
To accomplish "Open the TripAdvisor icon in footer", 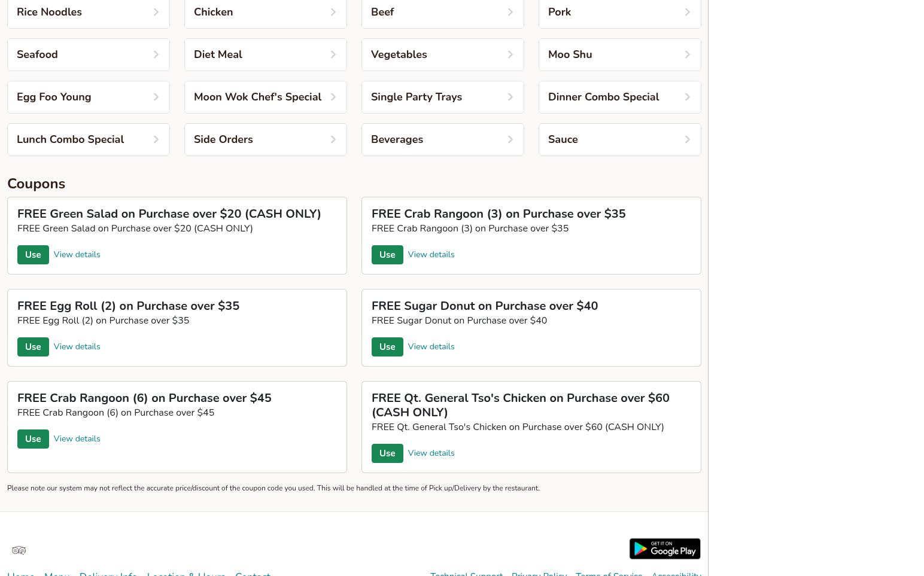I will pos(19,550).
